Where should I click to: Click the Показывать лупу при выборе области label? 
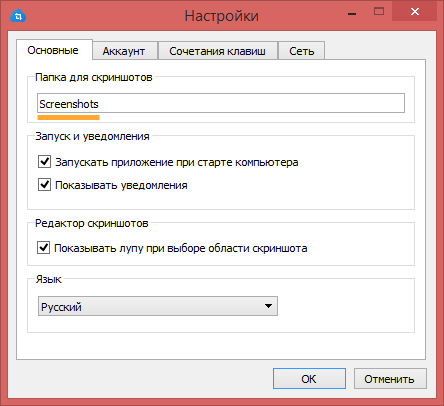[181, 248]
